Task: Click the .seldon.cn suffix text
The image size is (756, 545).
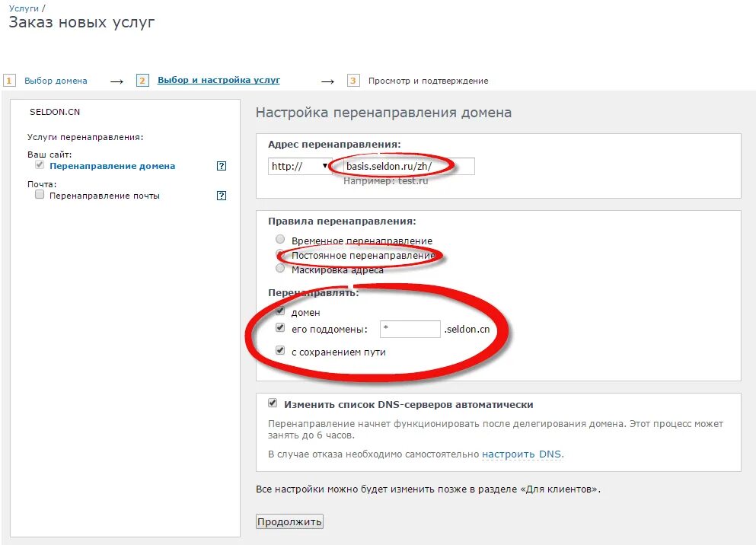Action: coord(467,329)
